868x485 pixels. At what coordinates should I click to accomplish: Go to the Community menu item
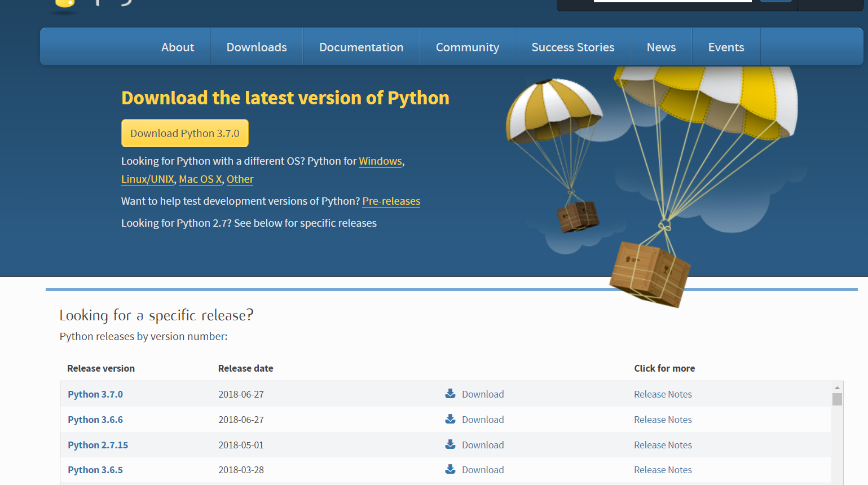pos(467,47)
